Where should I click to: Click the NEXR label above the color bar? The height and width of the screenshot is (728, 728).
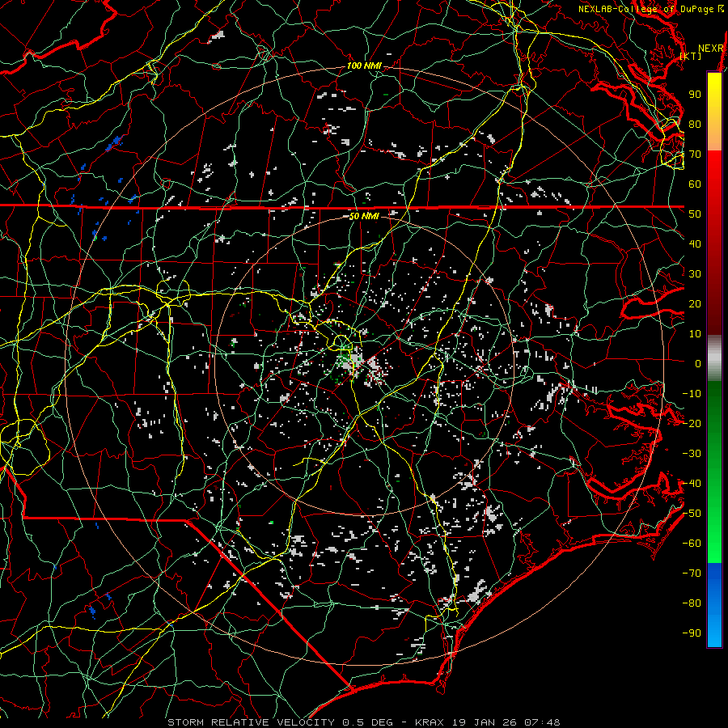click(x=711, y=49)
